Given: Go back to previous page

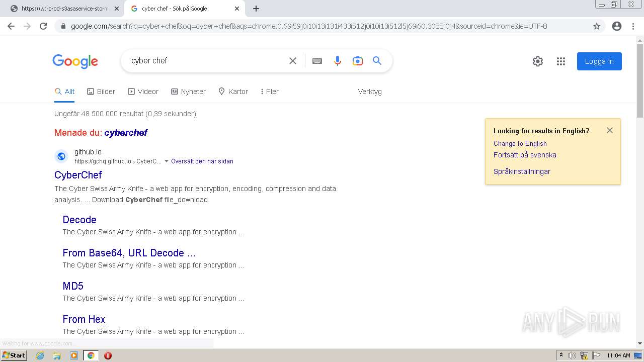Looking at the screenshot, I should (x=11, y=26).
